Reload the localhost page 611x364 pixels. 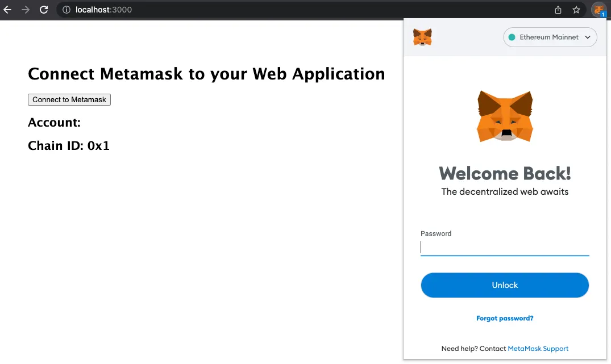(44, 10)
